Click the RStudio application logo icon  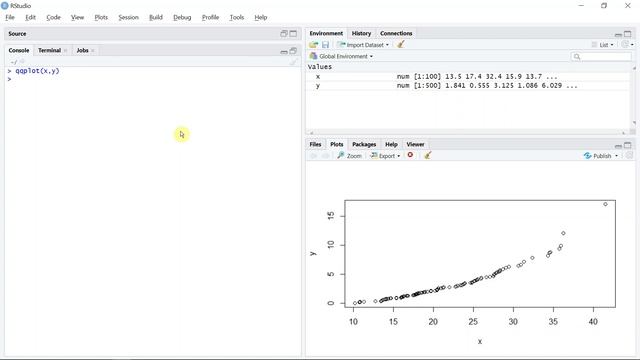(x=5, y=6)
